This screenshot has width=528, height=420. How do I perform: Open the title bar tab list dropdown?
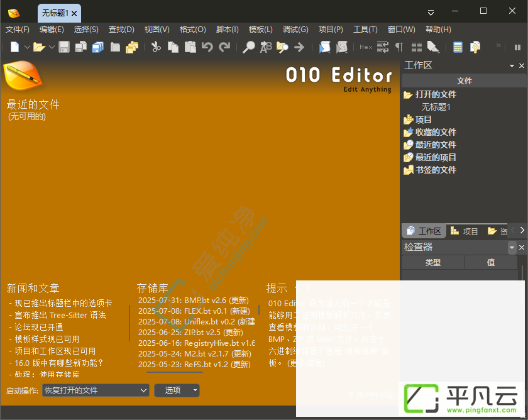pyautogui.click(x=431, y=13)
